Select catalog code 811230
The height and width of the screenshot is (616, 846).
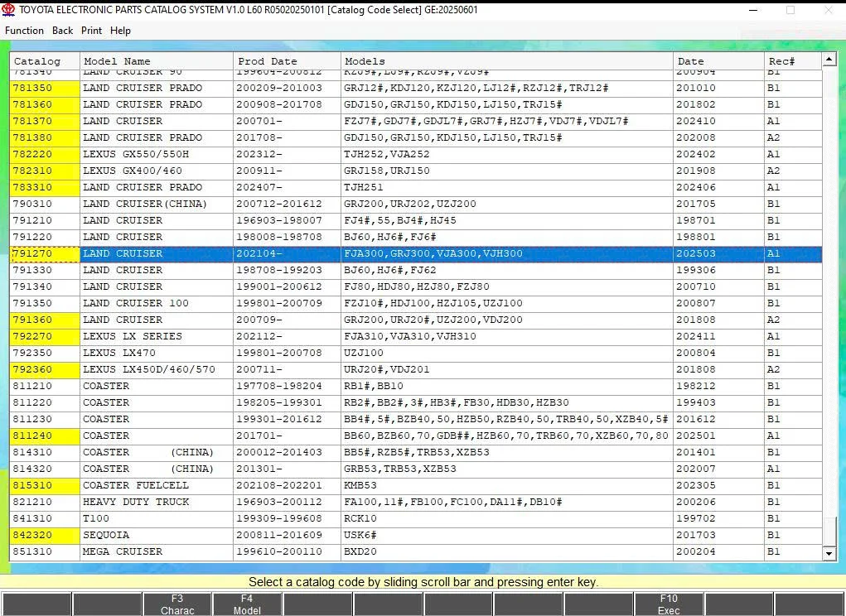coord(45,419)
